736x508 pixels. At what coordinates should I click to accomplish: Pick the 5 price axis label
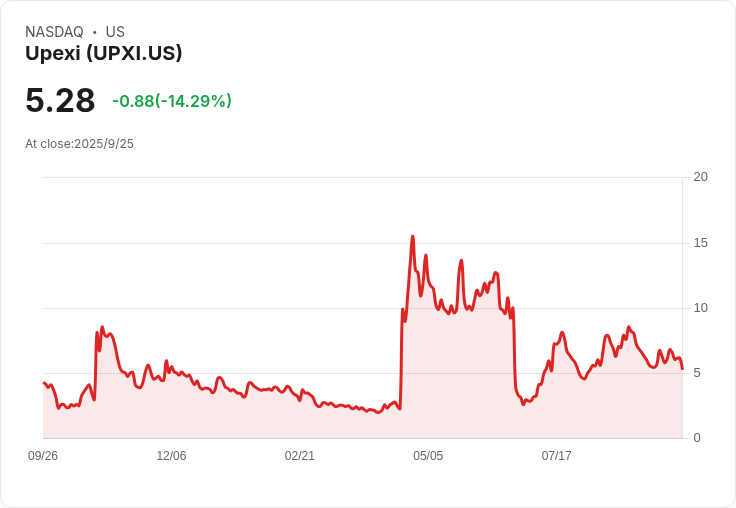pyautogui.click(x=697, y=373)
